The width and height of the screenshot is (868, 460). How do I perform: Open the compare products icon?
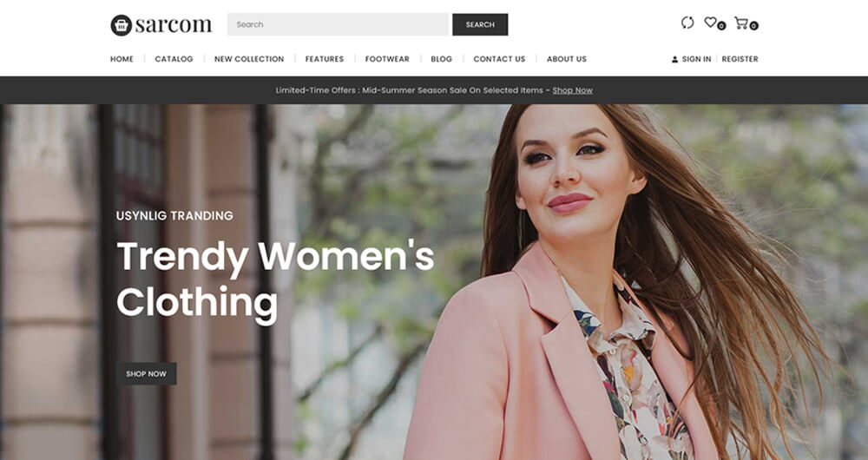tap(687, 23)
